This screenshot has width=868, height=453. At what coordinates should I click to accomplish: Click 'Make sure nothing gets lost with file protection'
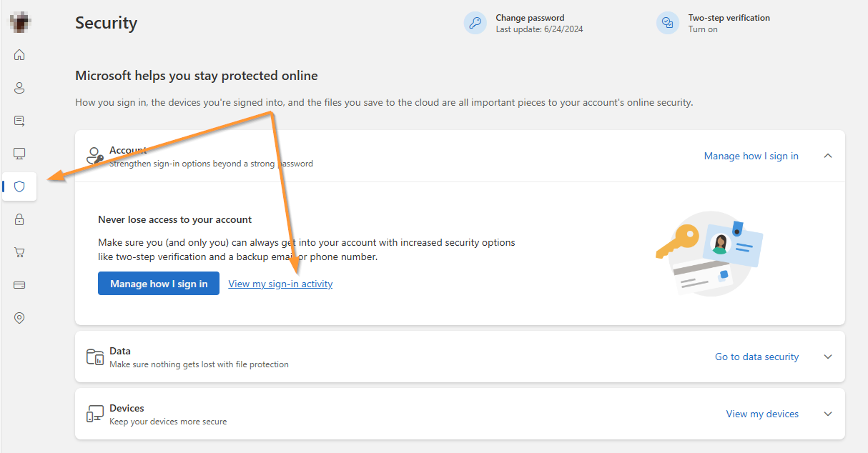(x=199, y=364)
